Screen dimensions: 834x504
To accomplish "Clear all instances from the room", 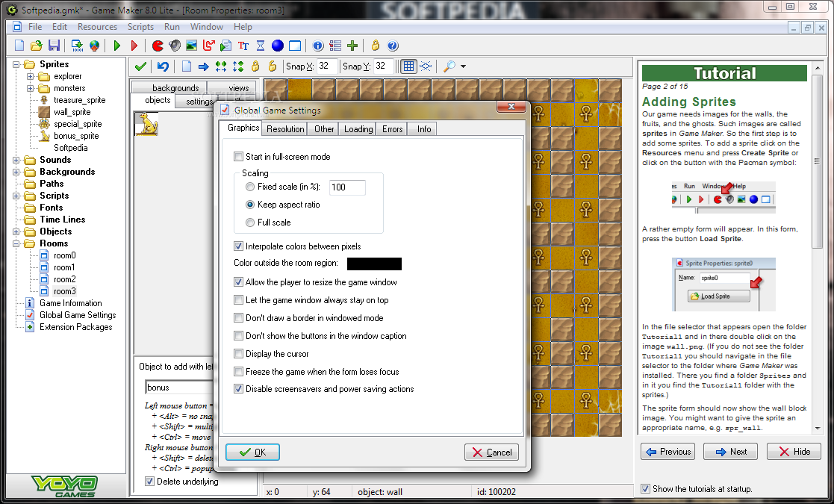I will [186, 66].
